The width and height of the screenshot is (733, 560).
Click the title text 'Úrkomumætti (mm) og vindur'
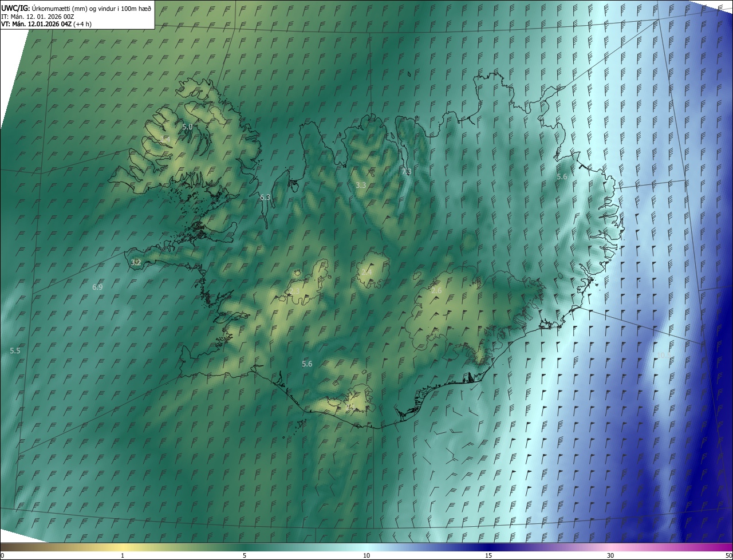click(73, 9)
